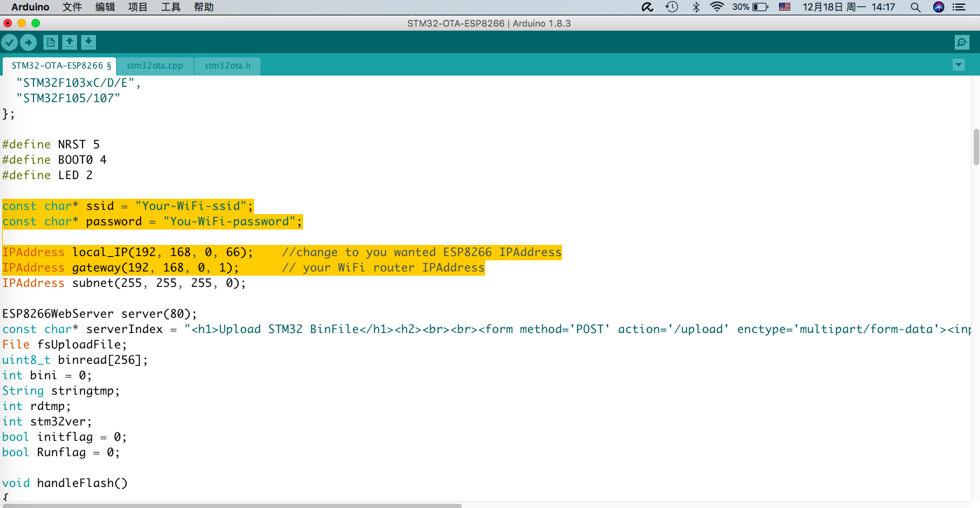Click the 'int bini = 0;' line
The height and width of the screenshot is (508, 980).
[x=48, y=375]
